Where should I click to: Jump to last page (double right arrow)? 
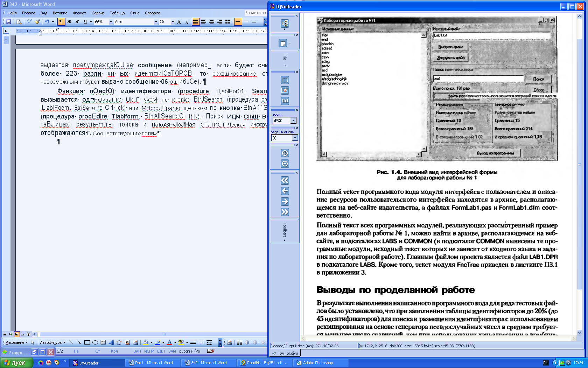tap(285, 212)
